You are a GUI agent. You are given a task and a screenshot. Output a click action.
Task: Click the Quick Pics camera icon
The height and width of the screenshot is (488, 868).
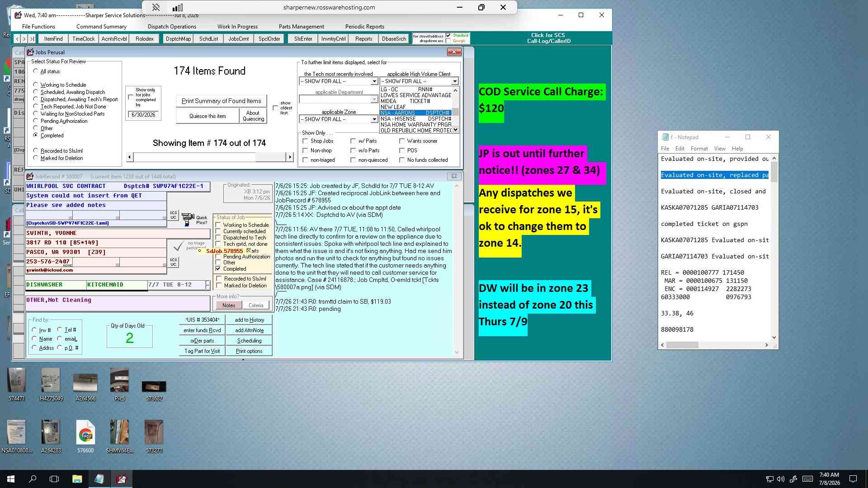click(x=188, y=220)
